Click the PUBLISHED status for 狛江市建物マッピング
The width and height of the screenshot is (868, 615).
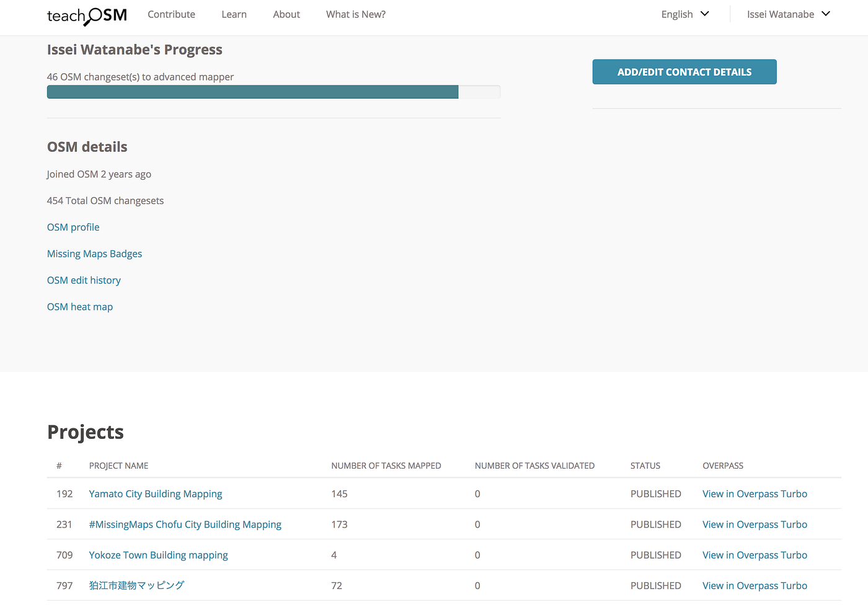656,585
